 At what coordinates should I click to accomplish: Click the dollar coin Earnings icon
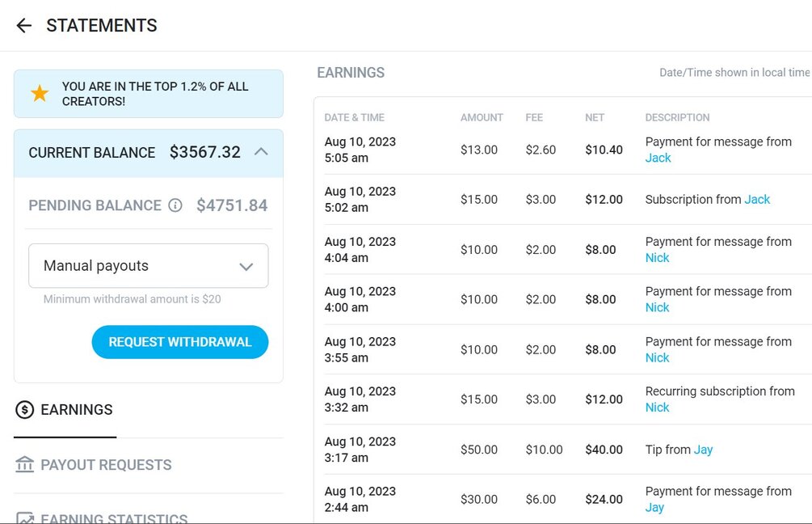pos(25,410)
